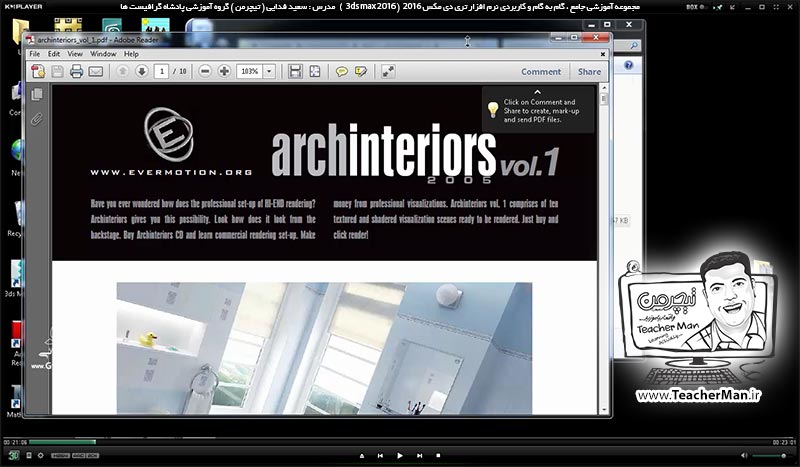
Task: Open the Edit menu in Adobe Reader
Action: 54,54
